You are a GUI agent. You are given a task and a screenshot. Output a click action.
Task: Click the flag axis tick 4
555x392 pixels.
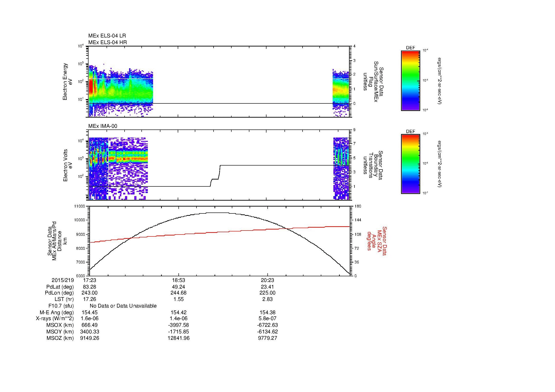click(354, 46)
